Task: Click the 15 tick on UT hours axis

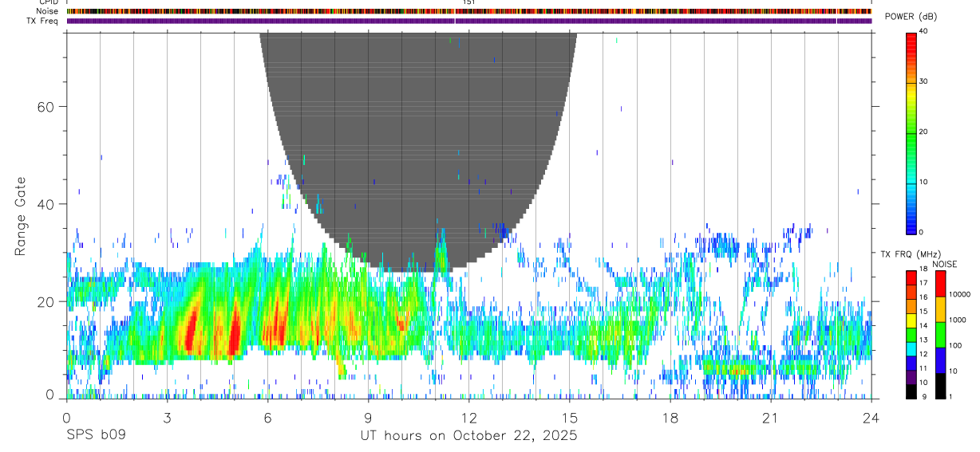Action: pos(570,418)
